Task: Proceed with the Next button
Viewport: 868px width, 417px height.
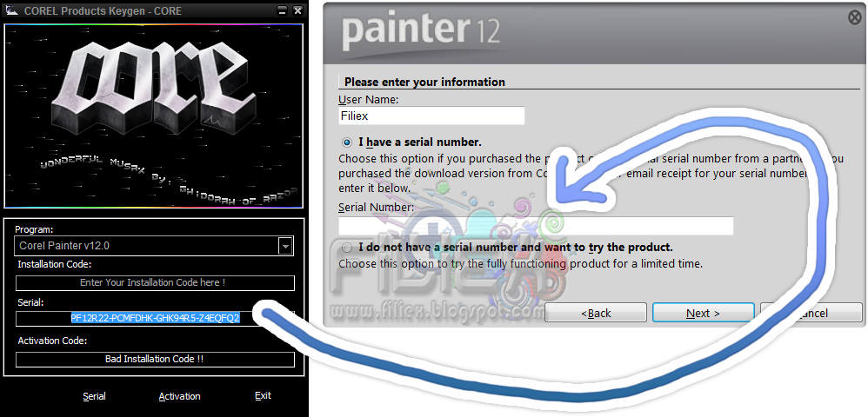Action: coord(703,313)
